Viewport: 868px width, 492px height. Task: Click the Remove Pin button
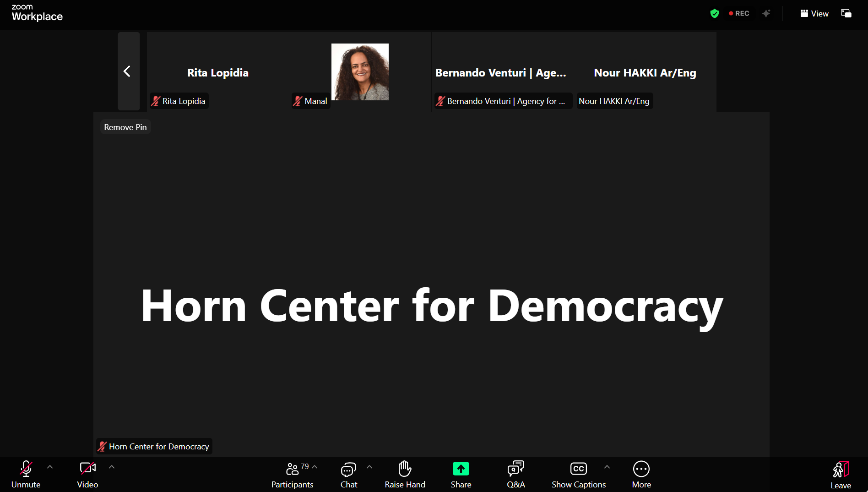coord(125,127)
